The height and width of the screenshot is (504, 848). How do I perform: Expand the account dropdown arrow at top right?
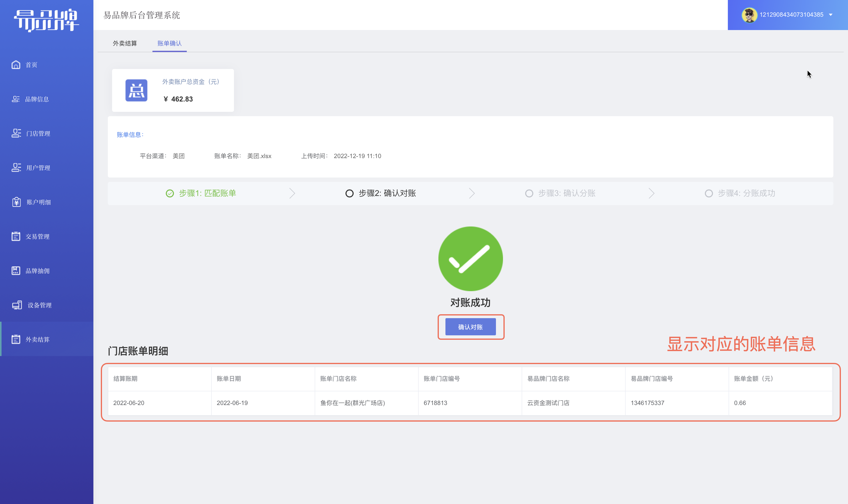(x=830, y=15)
